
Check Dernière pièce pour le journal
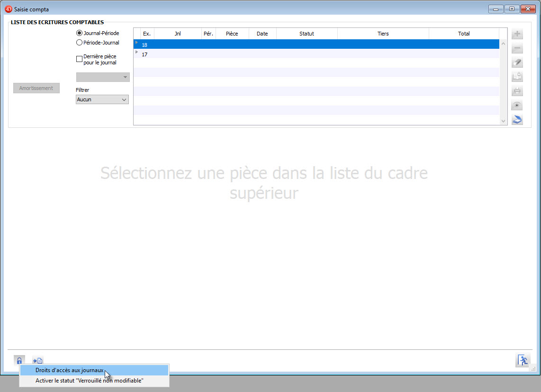79,59
